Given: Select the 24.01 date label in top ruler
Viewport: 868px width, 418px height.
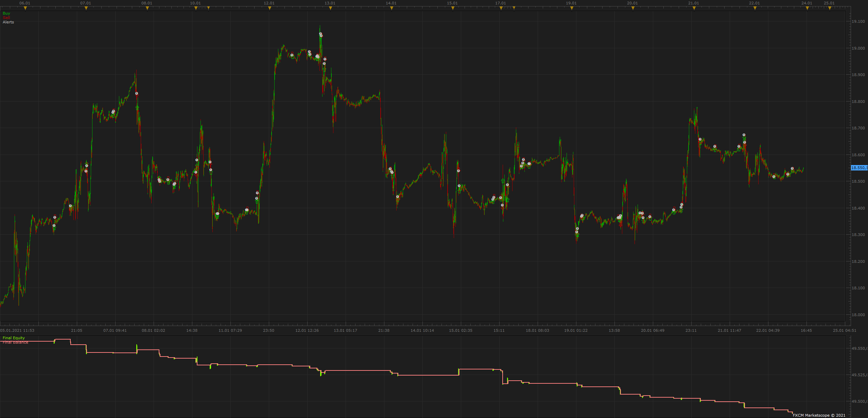Looking at the screenshot, I should tap(806, 3).
